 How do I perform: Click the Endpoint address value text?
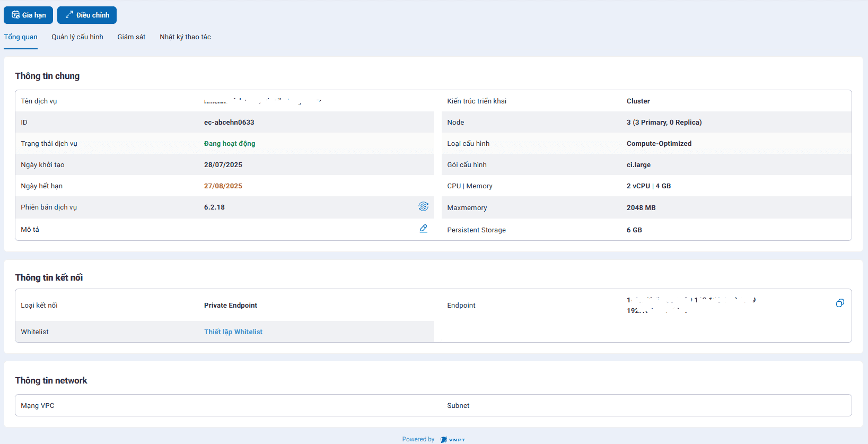tap(689, 305)
